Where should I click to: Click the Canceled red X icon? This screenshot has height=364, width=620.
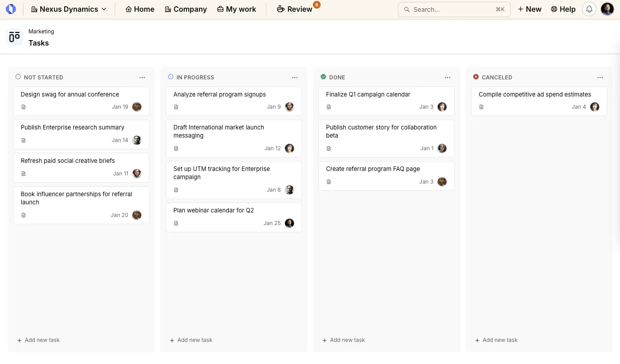(476, 77)
